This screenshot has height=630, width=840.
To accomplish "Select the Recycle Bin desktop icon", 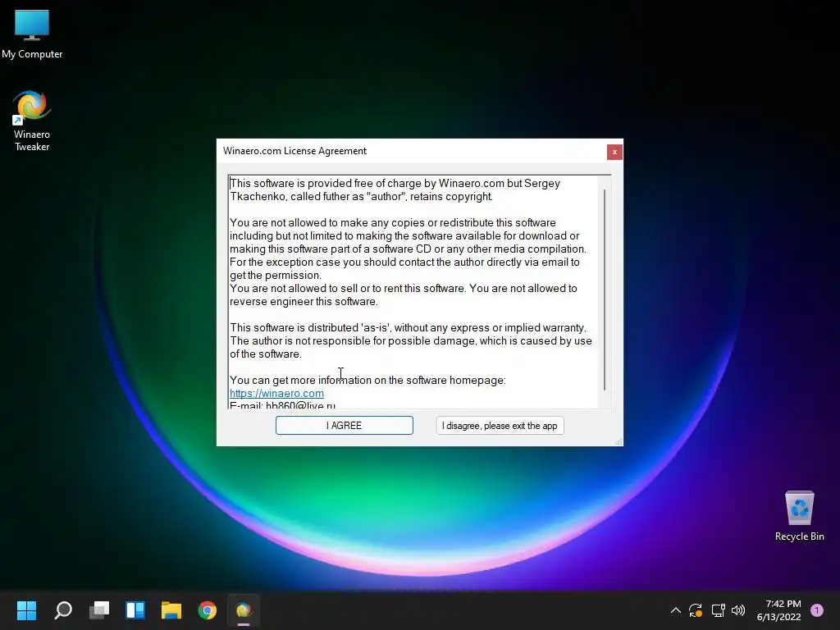I will click(x=799, y=516).
